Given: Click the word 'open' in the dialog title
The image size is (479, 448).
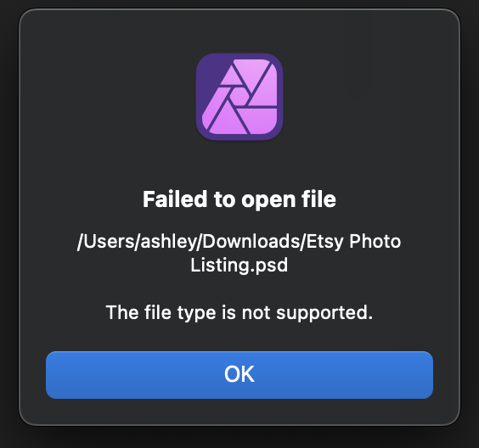Looking at the screenshot, I should (x=268, y=201).
